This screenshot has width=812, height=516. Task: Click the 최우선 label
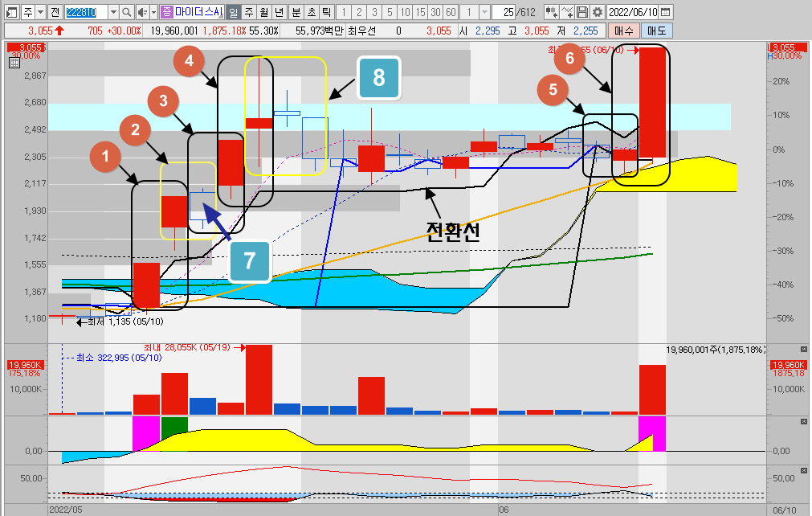pyautogui.click(x=361, y=31)
